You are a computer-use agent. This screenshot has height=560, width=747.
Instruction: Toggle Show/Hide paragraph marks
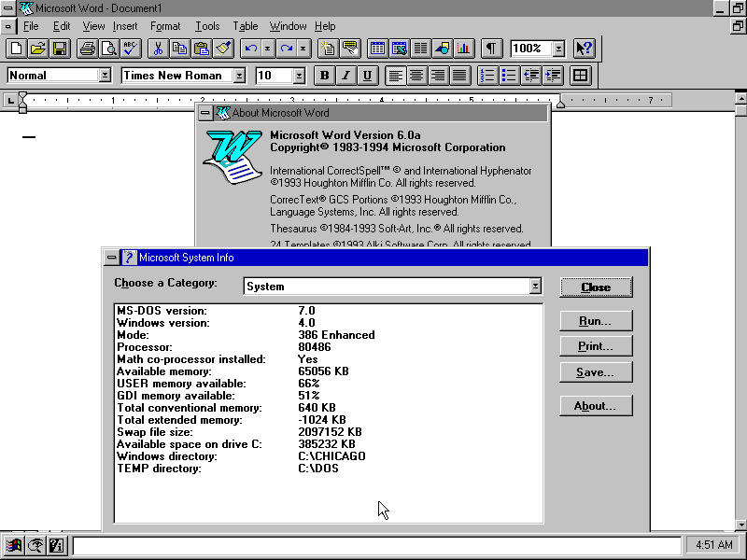coord(491,49)
